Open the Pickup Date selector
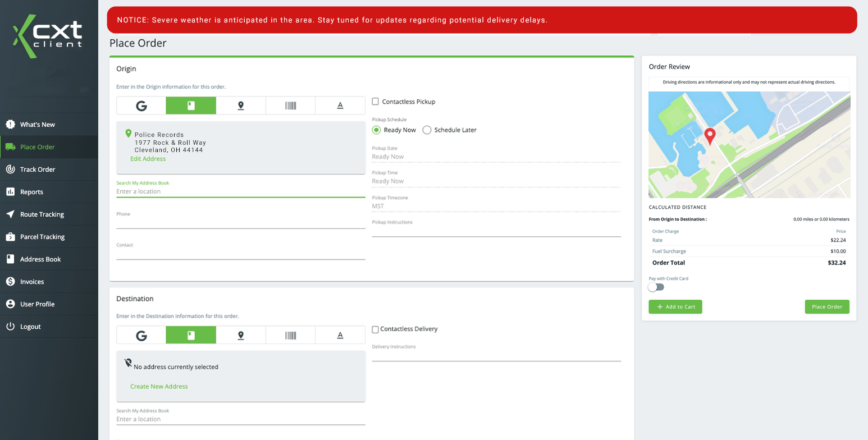Image resolution: width=868 pixels, height=440 pixels. click(x=496, y=156)
